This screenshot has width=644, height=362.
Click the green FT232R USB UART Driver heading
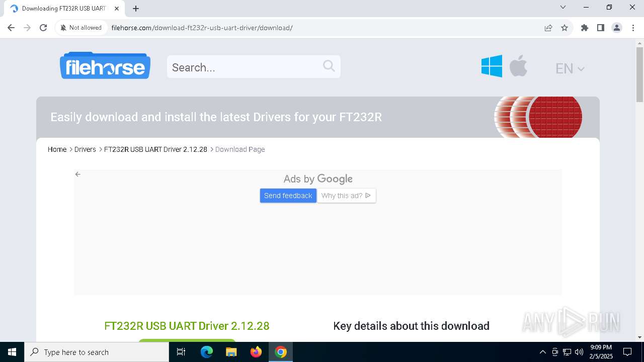pyautogui.click(x=187, y=326)
